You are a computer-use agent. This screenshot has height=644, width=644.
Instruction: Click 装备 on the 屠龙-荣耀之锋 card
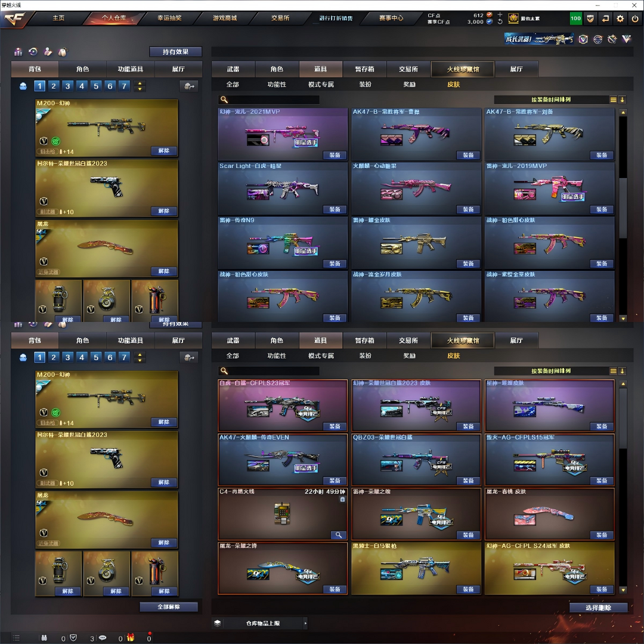point(335,589)
